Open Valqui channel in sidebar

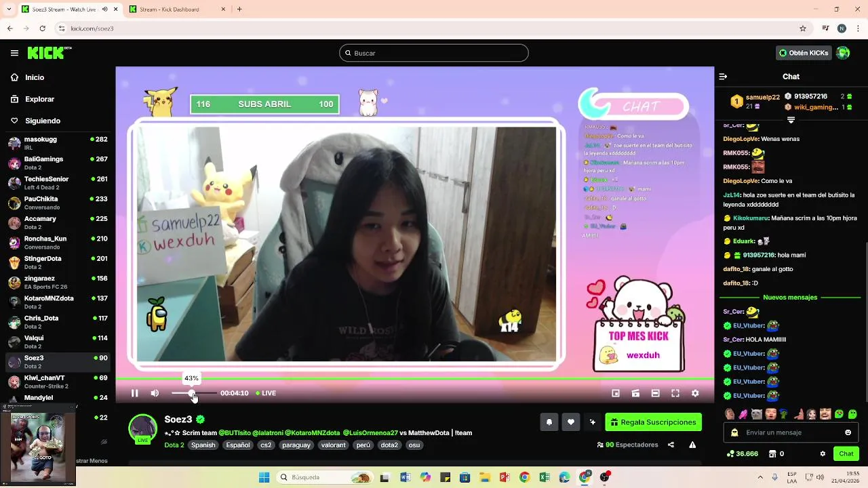58,342
